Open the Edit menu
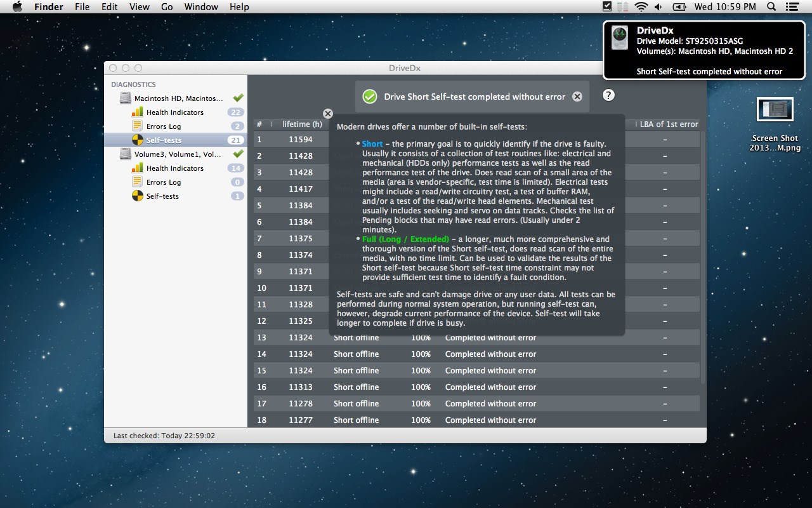Viewport: 812px width, 508px height. (109, 7)
